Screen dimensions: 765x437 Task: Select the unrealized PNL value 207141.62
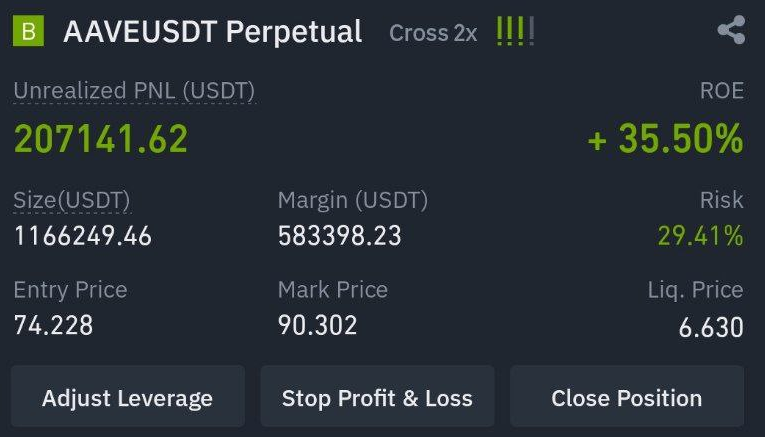(x=101, y=139)
